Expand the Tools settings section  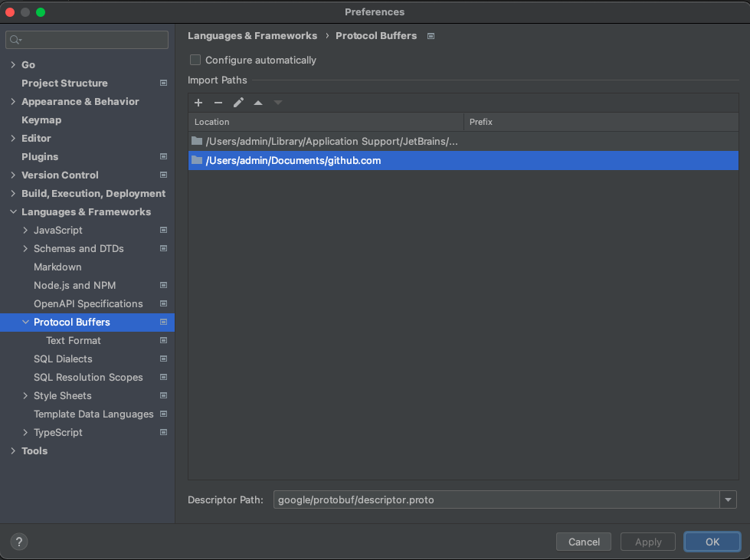point(13,451)
